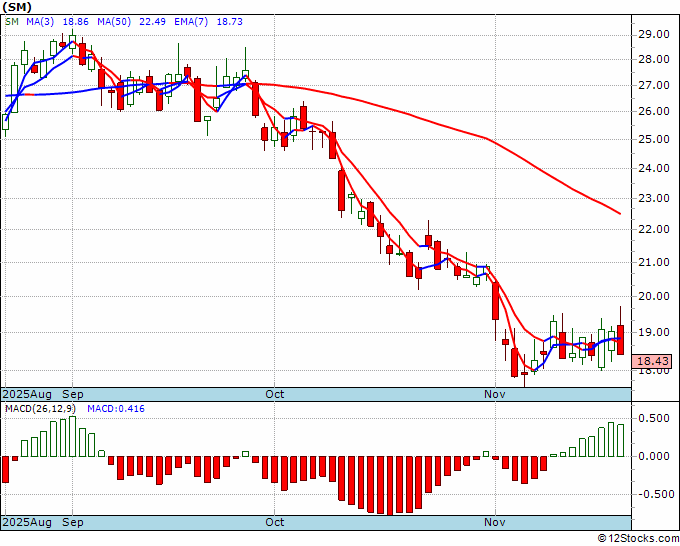Click the MA(50) value 22.49
The width and height of the screenshot is (680, 546).
[152, 21]
